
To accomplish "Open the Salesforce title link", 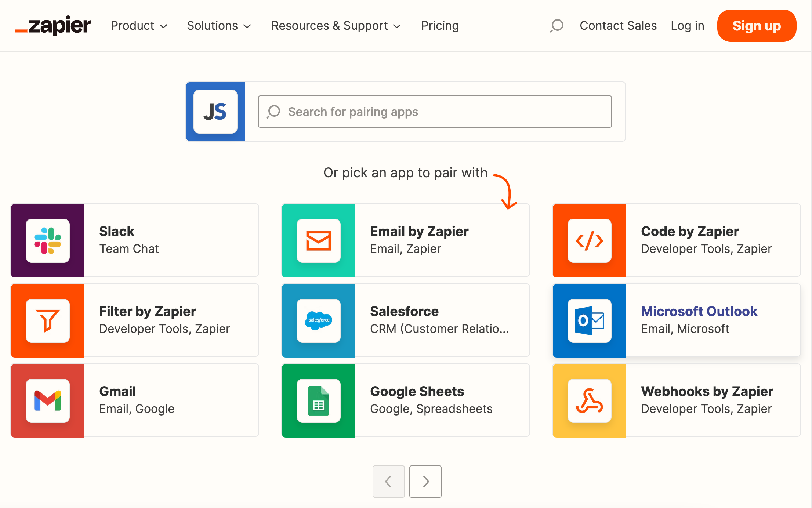I will click(404, 311).
